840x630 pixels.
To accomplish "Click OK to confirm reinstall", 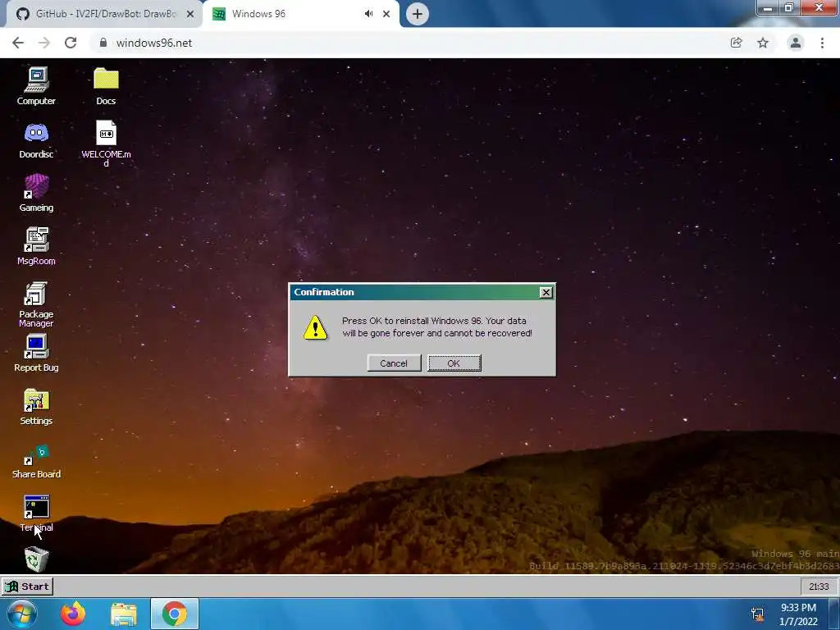I will (x=454, y=363).
